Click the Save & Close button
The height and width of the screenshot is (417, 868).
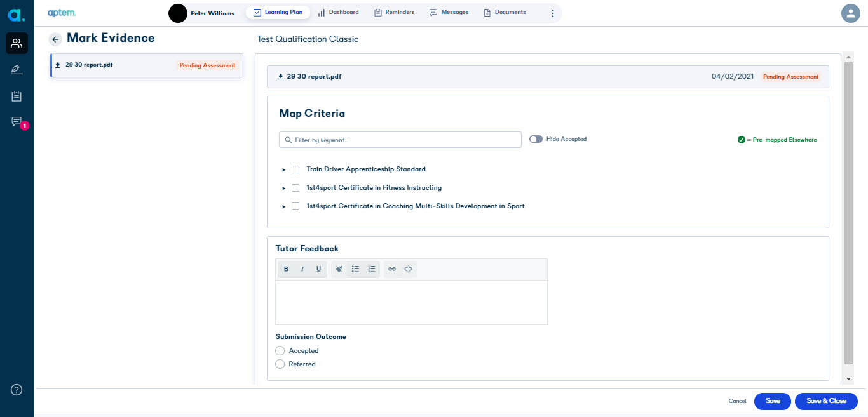(x=826, y=401)
